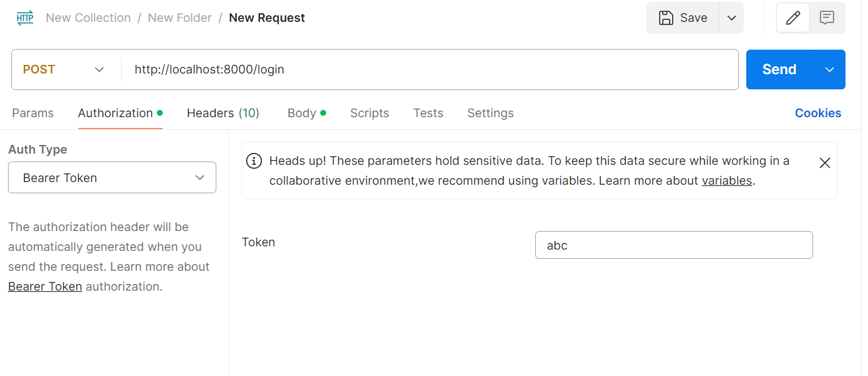Click the HTTP request type icon

(24, 18)
